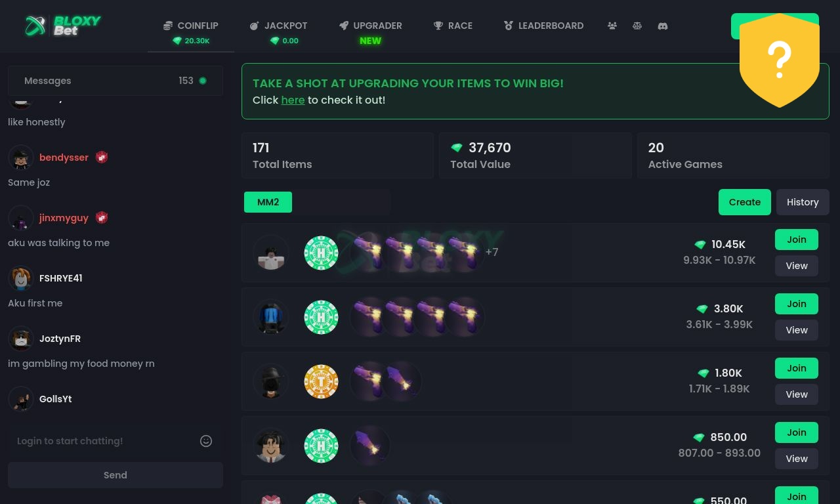Click bendysser's red badge icon

click(x=102, y=157)
